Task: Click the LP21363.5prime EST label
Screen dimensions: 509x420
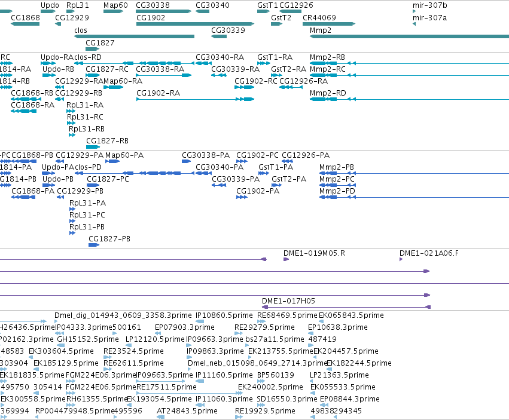Action: coord(339,375)
